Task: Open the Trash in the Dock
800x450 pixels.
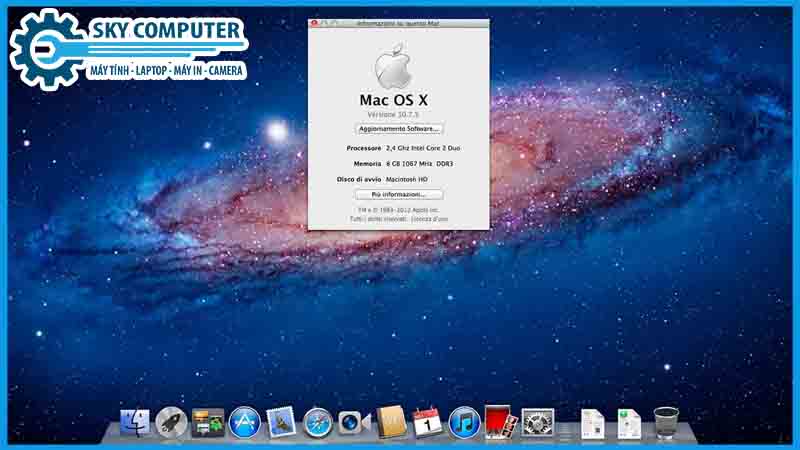Action: (x=666, y=422)
